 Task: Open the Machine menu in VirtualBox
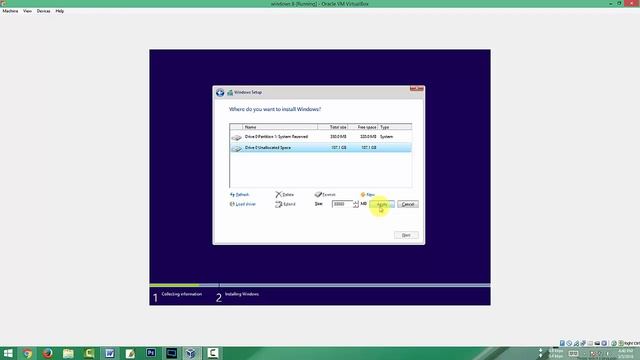(x=10, y=11)
